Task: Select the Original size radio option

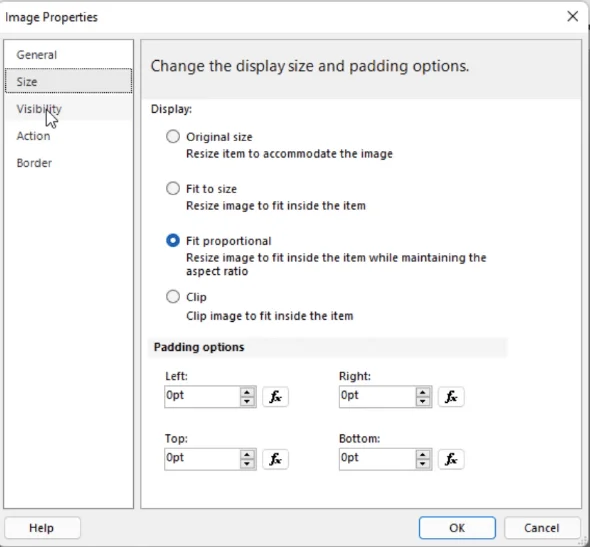Action: point(173,137)
